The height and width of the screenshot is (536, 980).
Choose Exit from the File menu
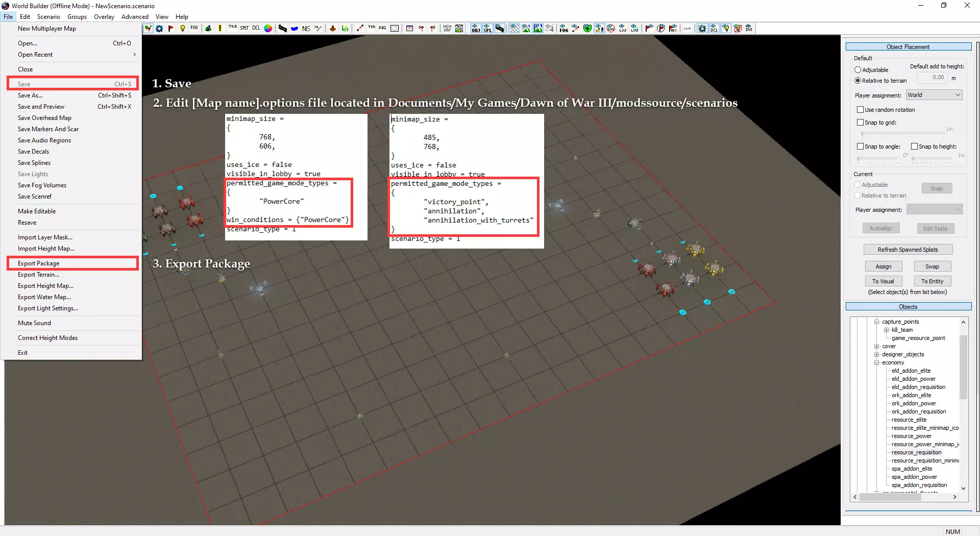click(71, 353)
